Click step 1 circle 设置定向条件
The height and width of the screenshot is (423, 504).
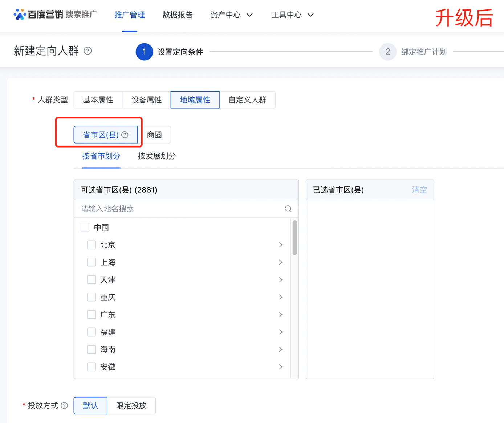coord(144,52)
